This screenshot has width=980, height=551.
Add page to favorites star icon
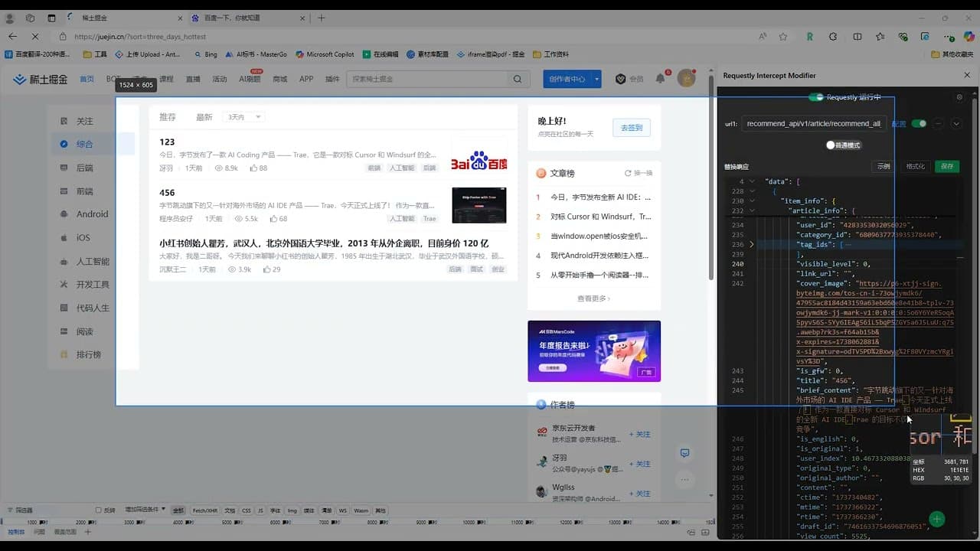click(x=782, y=36)
